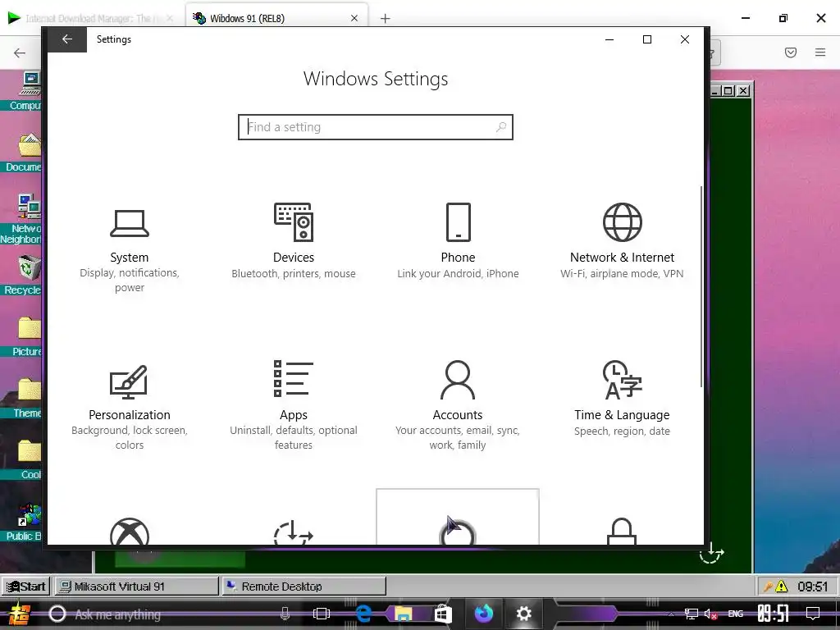This screenshot has width=840, height=630.
Task: Click the 09:51 clock in the classic taskbar
Action: pyautogui.click(x=812, y=587)
